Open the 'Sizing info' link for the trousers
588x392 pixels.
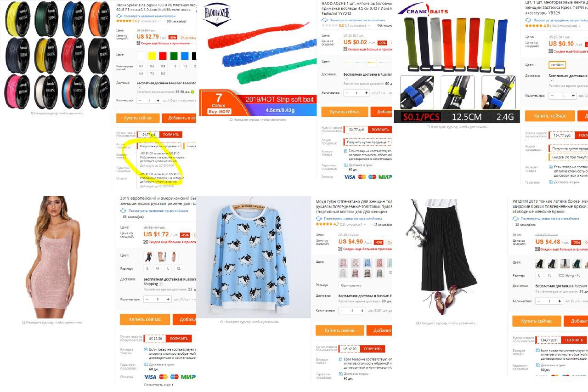[x=570, y=275]
